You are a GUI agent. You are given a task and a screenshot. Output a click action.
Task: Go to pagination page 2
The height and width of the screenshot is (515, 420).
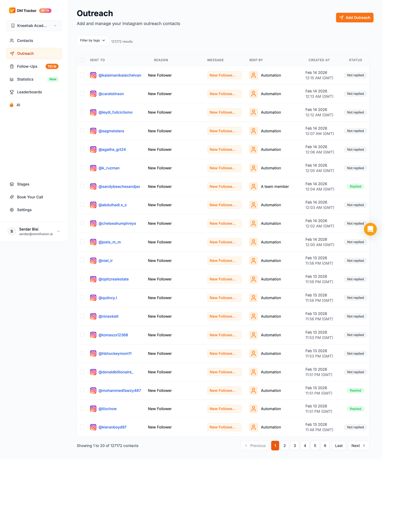click(x=284, y=446)
